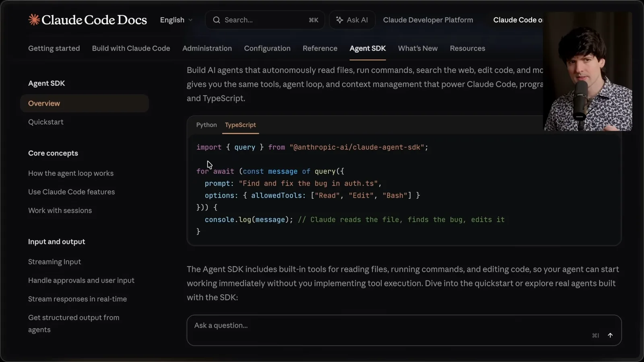644x362 pixels.
Task: Switch code sample to Python tab
Action: point(206,125)
